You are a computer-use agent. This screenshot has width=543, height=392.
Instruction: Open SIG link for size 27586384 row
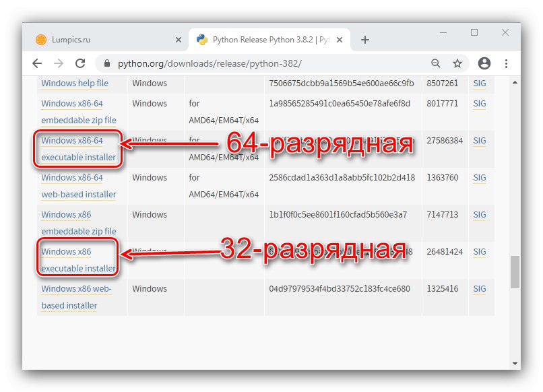(480, 141)
